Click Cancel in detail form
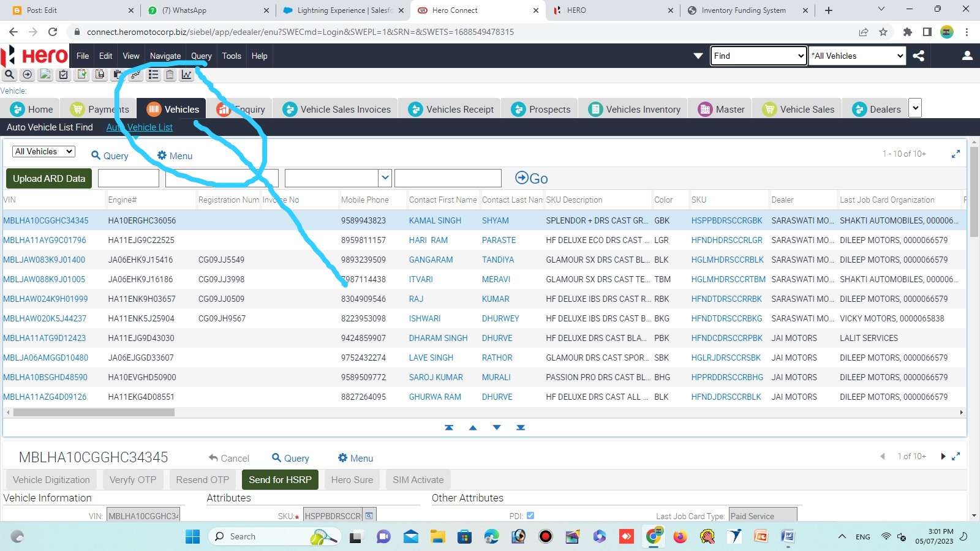This screenshot has height=551, width=980. (x=228, y=458)
